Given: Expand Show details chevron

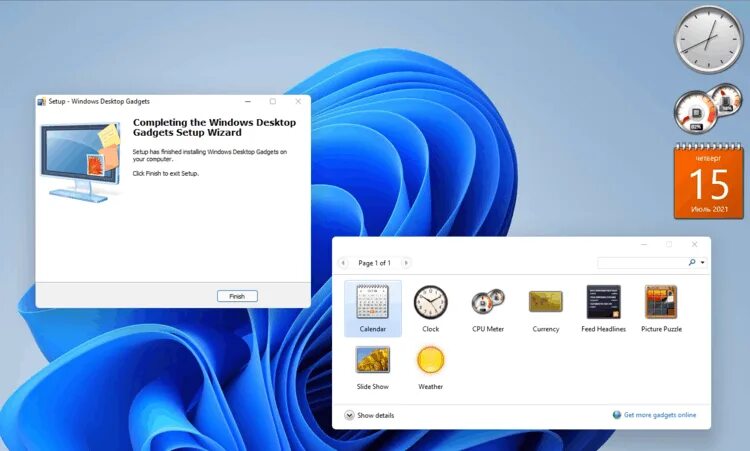Looking at the screenshot, I should pos(349,415).
